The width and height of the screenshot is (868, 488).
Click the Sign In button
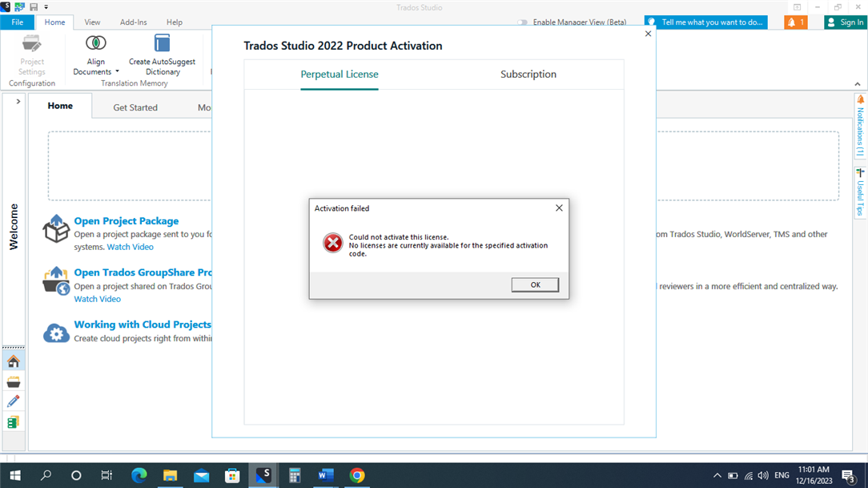pyautogui.click(x=846, y=22)
